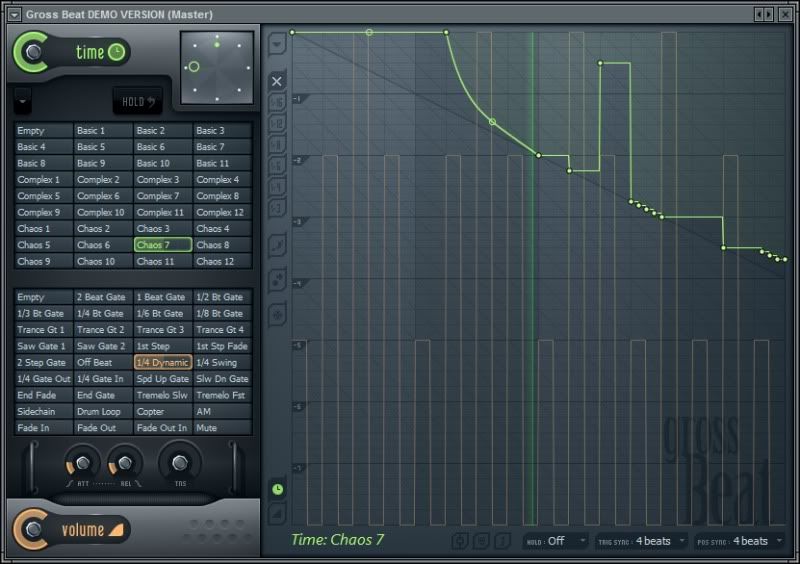This screenshot has width=800, height=564.
Task: Click the ATT attack knob
Action: tap(82, 463)
